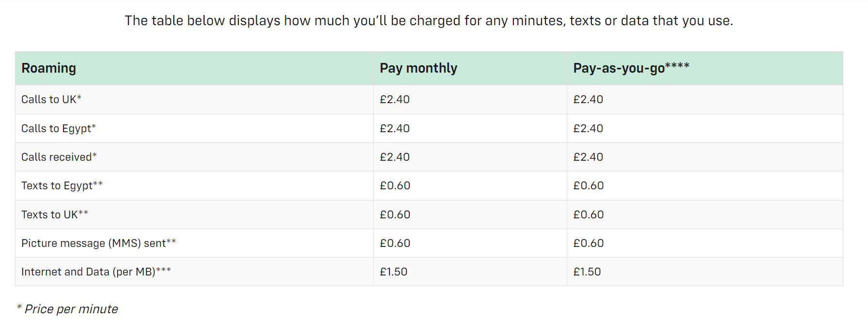Select the Calls to UK row label
This screenshot has width=868, height=320.
51,99
